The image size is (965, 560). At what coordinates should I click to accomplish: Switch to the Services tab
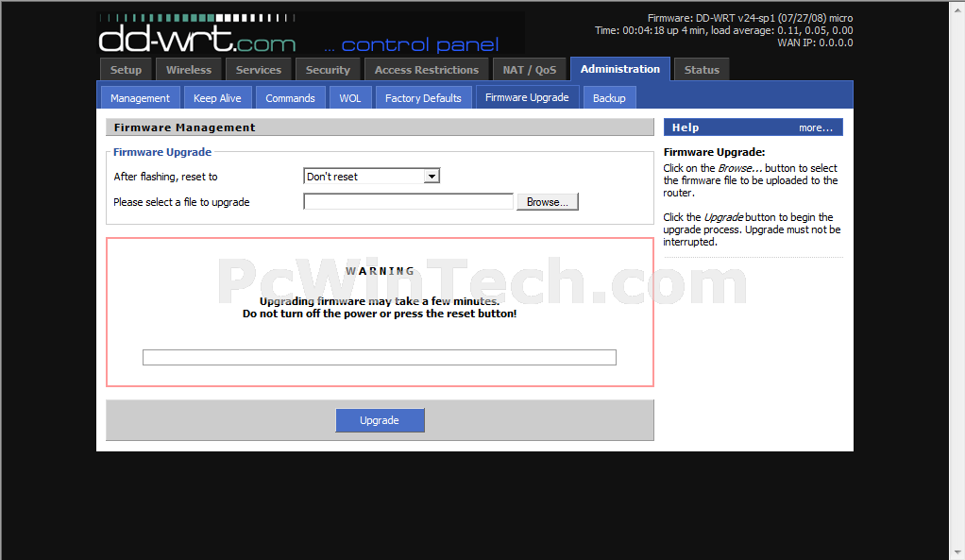pos(259,70)
